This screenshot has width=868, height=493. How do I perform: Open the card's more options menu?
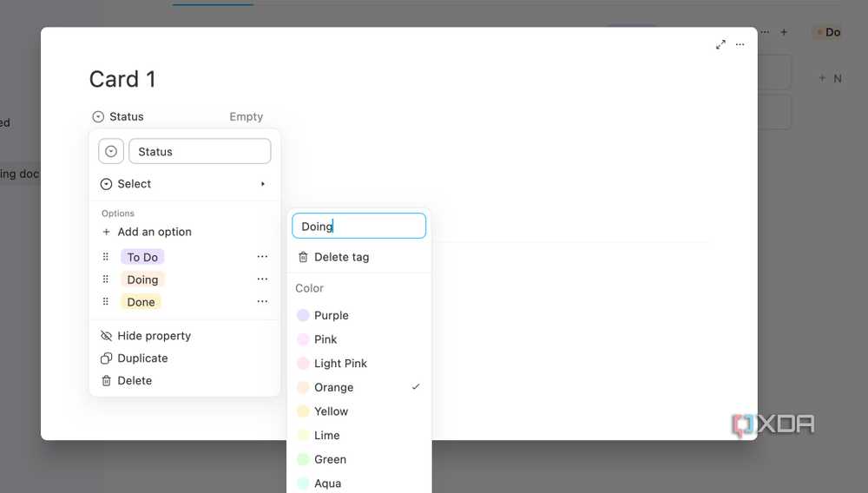740,44
